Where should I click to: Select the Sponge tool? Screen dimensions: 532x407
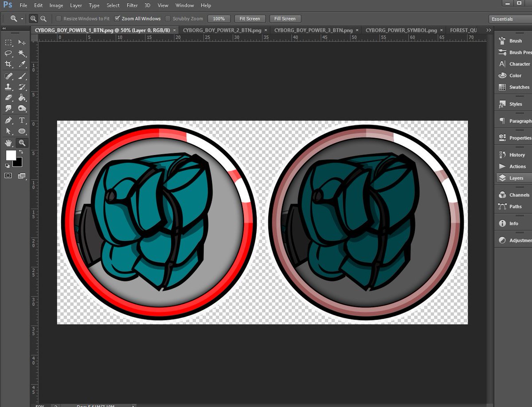pos(22,108)
